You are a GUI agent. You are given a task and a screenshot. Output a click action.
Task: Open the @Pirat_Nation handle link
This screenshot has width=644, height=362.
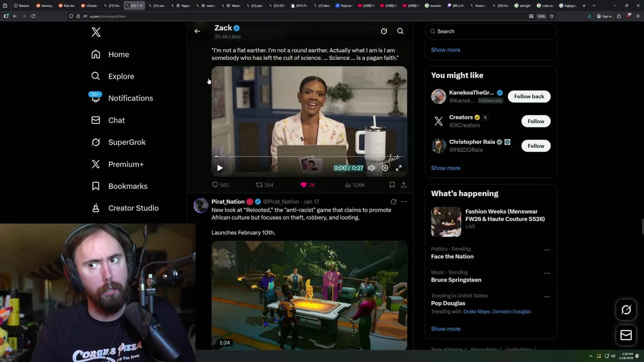pos(281,202)
